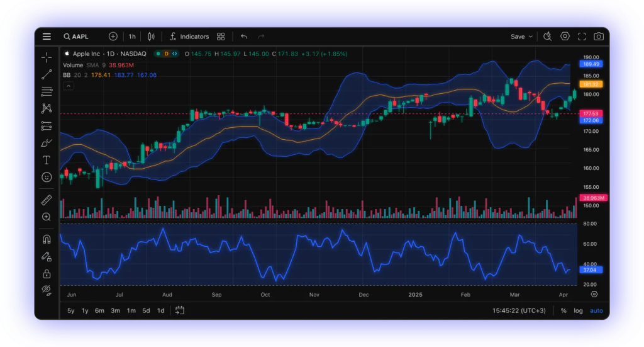The height and width of the screenshot is (347, 644).
Task: Select the pattern drawing tool
Action: 47,108
